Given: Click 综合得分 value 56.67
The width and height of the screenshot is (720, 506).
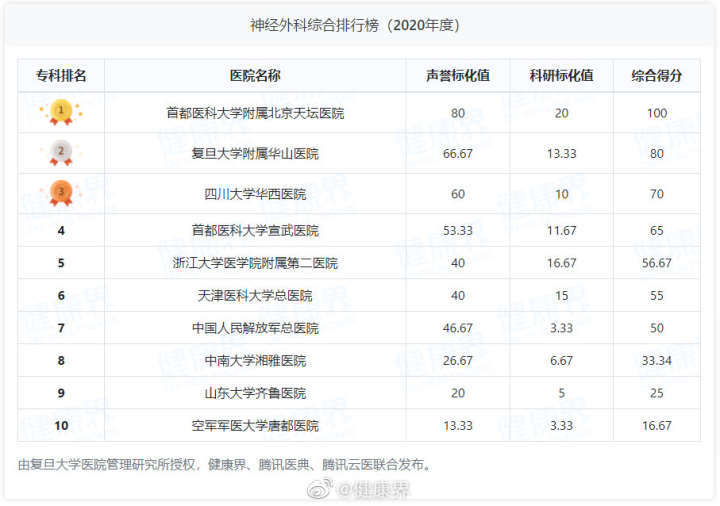Looking at the screenshot, I should [x=657, y=263].
